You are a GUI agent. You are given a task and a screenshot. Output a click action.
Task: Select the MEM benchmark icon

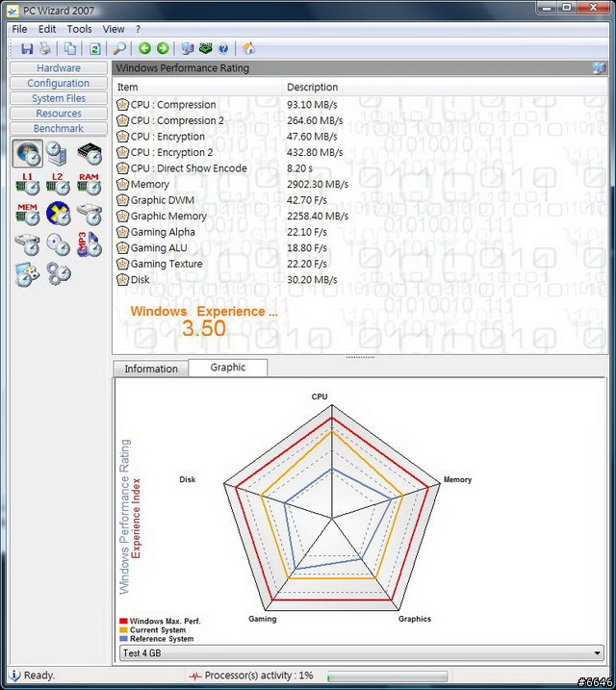[x=28, y=215]
